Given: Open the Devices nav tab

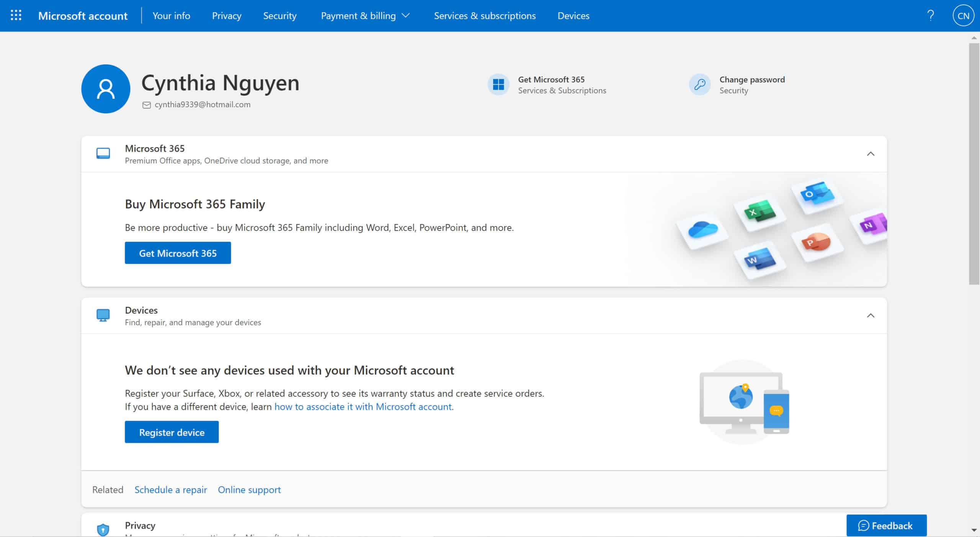Looking at the screenshot, I should point(573,16).
